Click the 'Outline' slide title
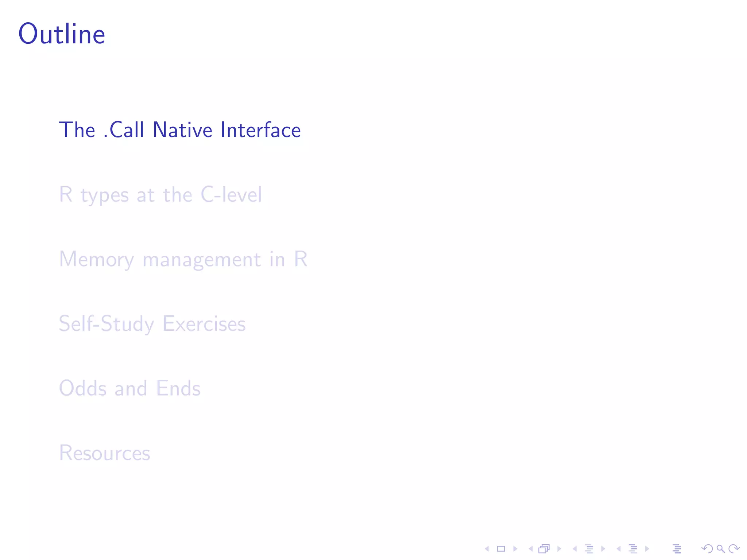The width and height of the screenshot is (747, 560). [62, 34]
